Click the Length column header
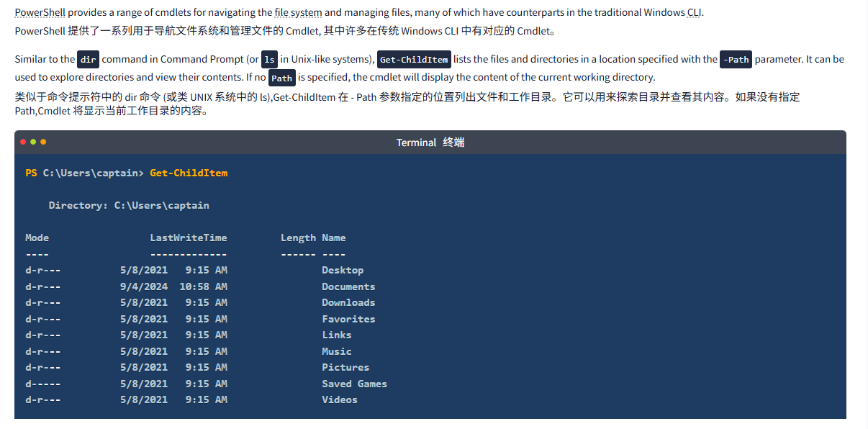Viewport: 868px width, 429px height. [x=298, y=238]
